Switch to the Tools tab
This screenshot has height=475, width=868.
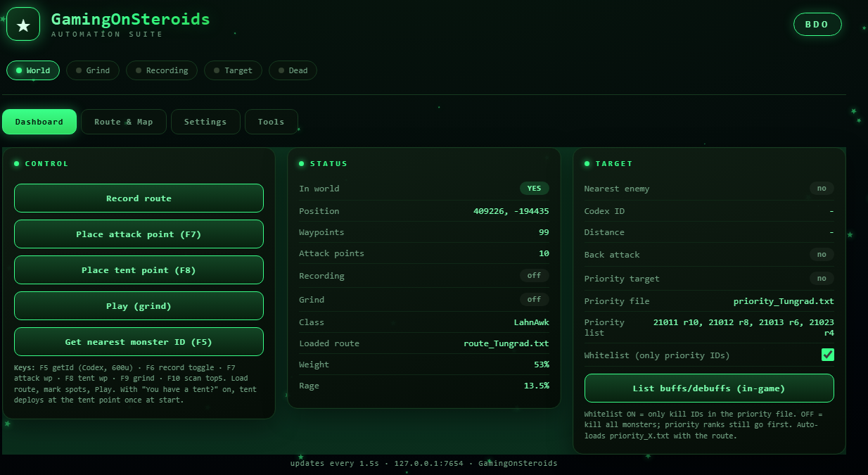tap(272, 122)
